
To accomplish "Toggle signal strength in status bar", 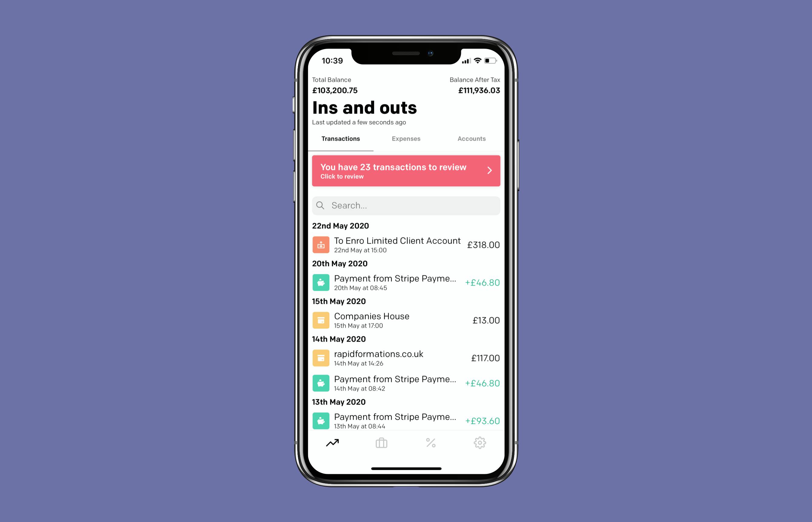I will 463,59.
